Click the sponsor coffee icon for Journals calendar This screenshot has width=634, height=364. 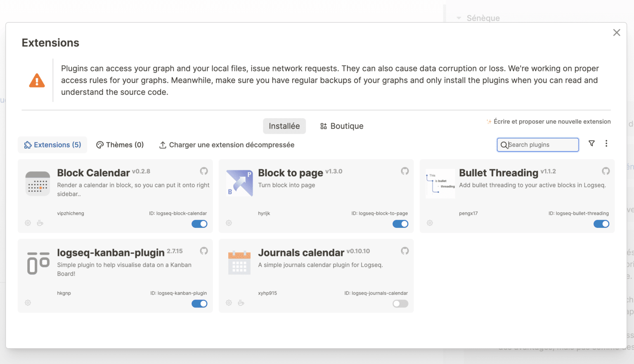[241, 303]
